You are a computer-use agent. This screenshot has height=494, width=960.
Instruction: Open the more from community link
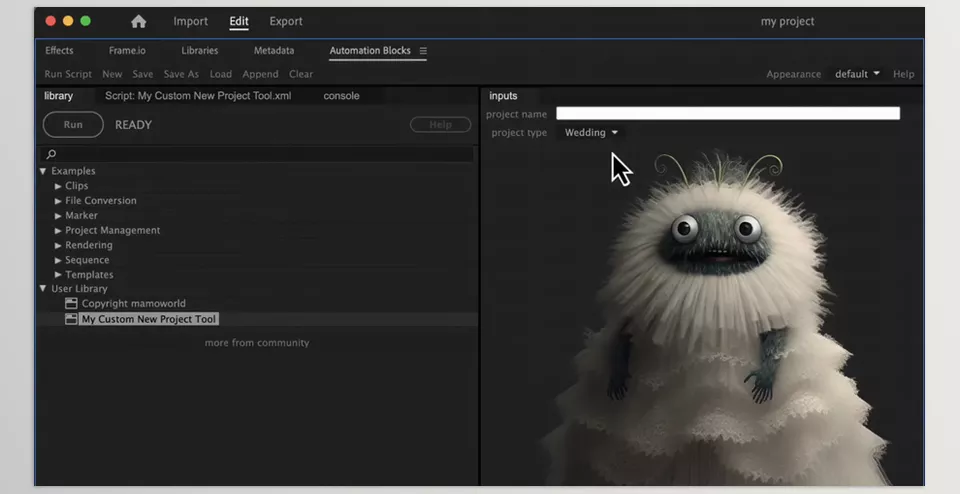coord(257,343)
